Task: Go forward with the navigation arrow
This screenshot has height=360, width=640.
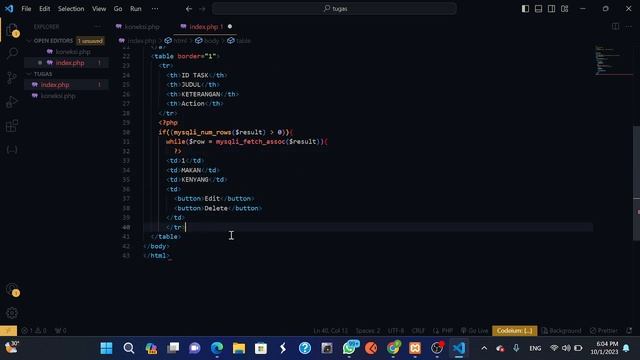Action: [x=202, y=9]
